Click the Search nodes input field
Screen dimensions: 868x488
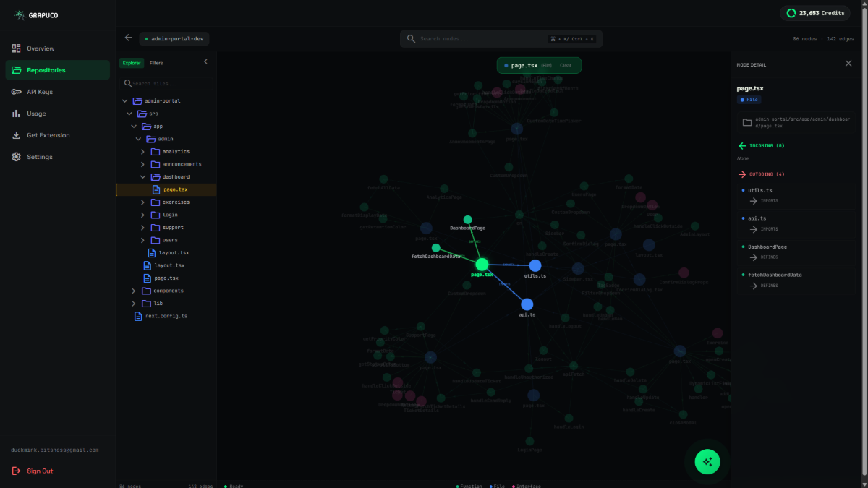501,38
